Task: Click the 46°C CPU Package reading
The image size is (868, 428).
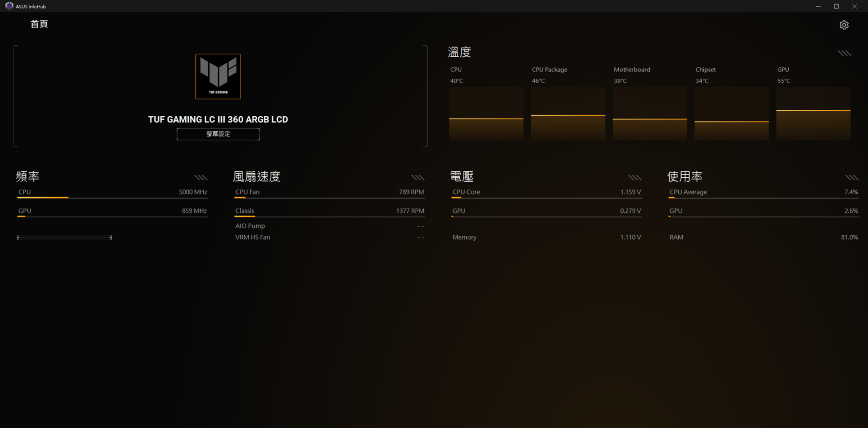Action: pyautogui.click(x=538, y=81)
